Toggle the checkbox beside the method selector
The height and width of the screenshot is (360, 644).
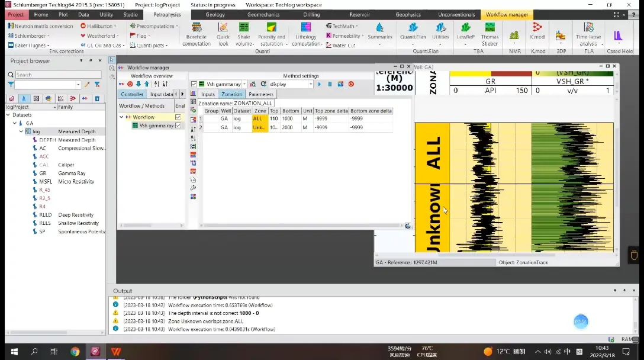pyautogui.click(x=194, y=84)
